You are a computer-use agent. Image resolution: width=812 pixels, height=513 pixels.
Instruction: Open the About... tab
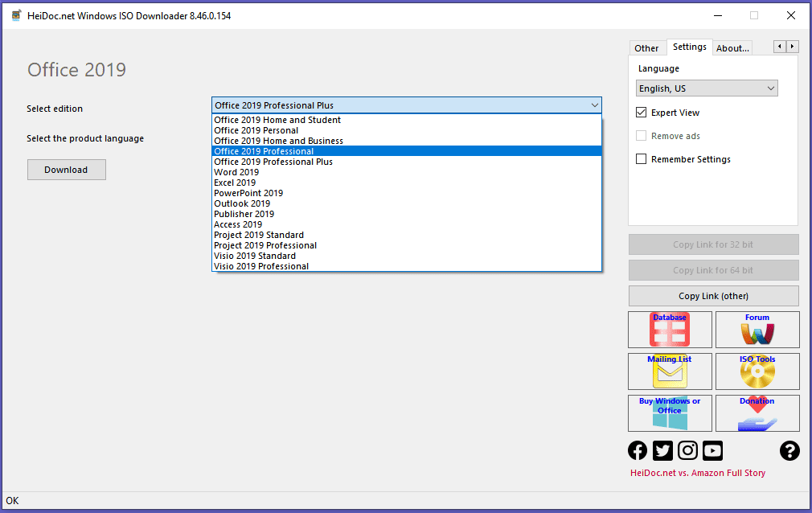coord(732,48)
